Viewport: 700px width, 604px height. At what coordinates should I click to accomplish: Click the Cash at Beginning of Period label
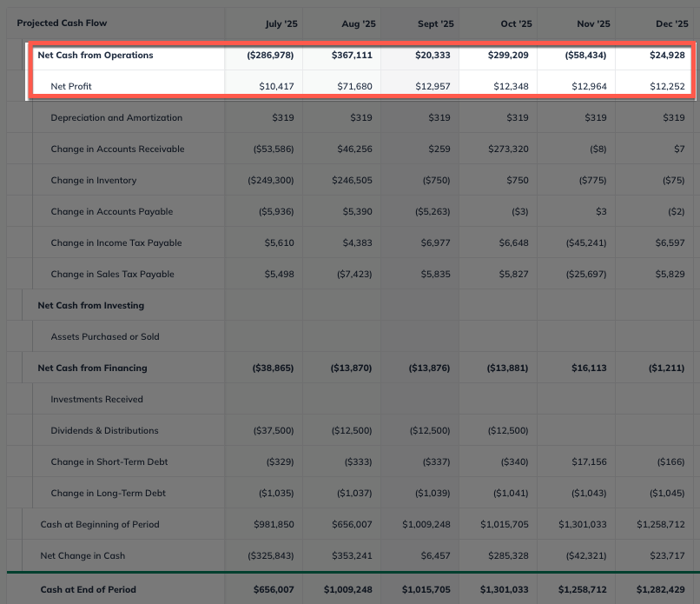click(x=100, y=524)
